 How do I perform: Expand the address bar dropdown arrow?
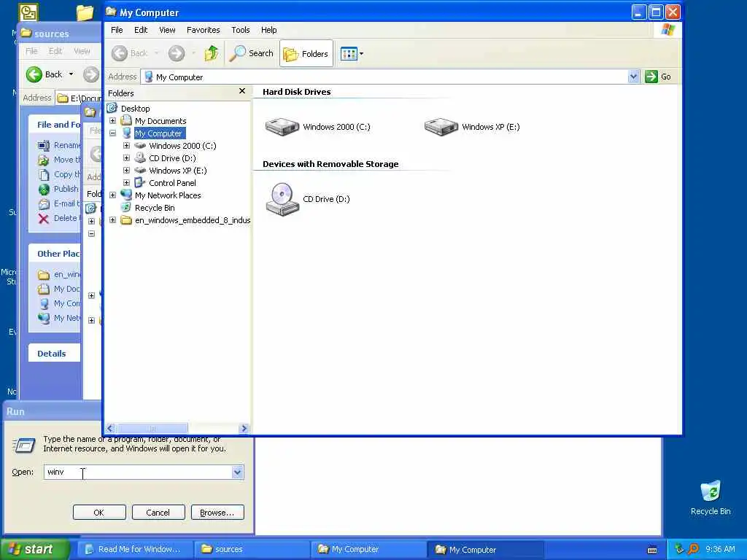click(633, 77)
